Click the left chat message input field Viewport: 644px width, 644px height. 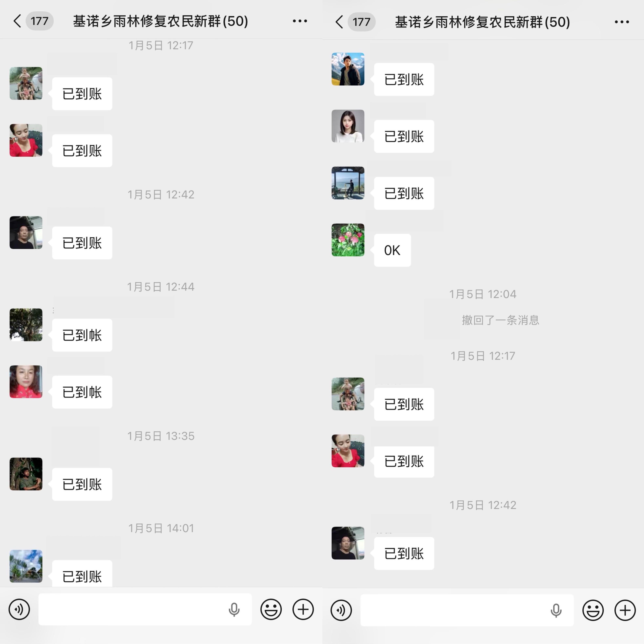click(145, 609)
